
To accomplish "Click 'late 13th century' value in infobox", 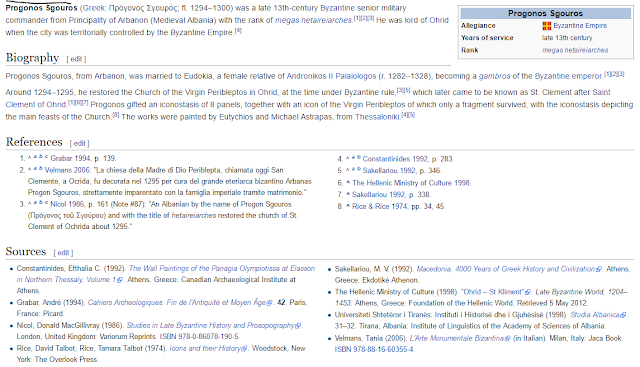I will tap(567, 38).
